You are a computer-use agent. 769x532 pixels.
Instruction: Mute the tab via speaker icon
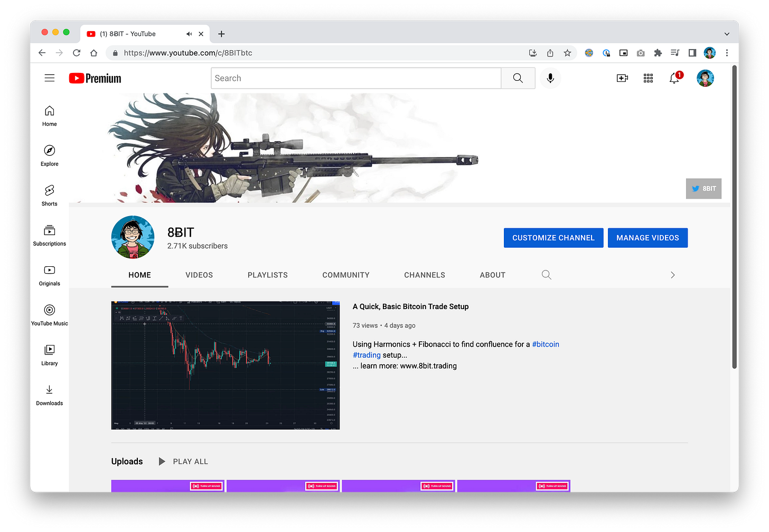189,34
